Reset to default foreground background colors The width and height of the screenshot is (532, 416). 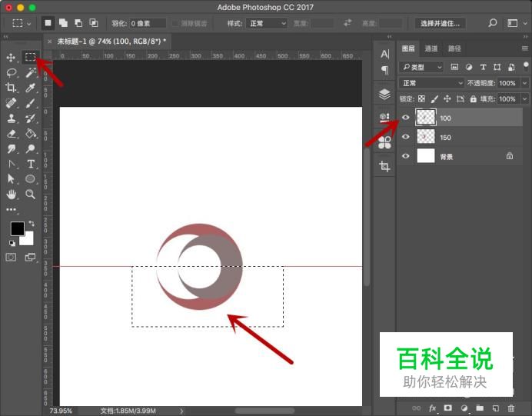click(x=12, y=243)
